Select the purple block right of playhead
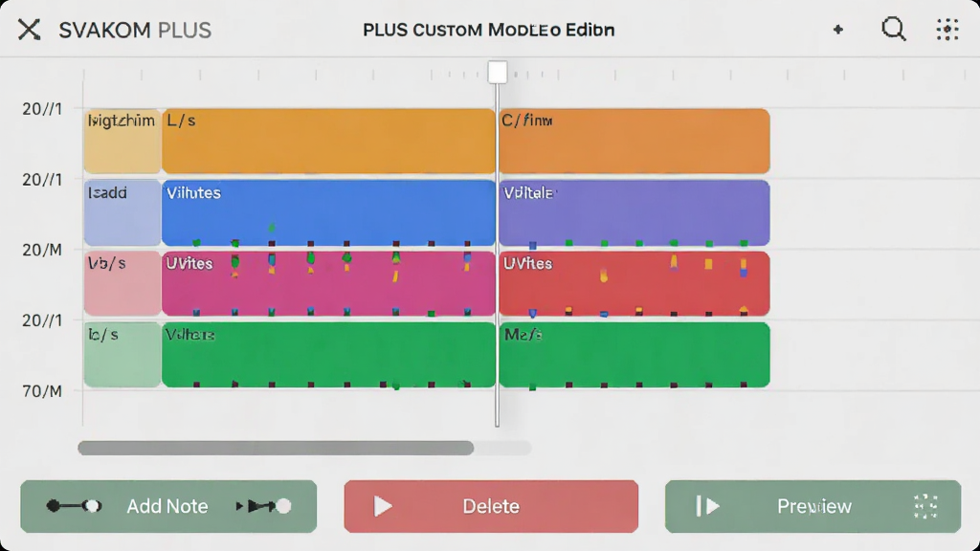980x551 pixels. pyautogui.click(x=635, y=212)
